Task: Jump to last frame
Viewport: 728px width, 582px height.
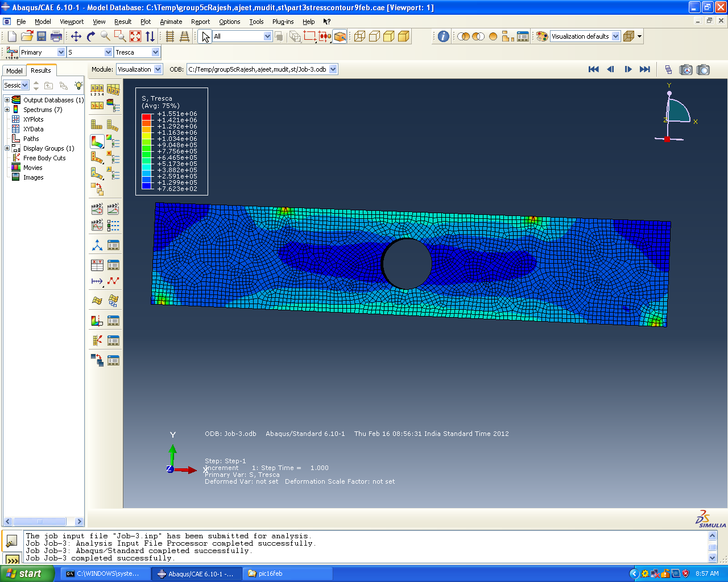Action: click(x=645, y=69)
